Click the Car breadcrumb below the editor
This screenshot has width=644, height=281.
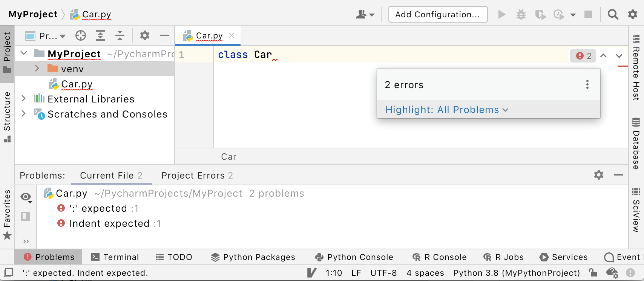(x=228, y=157)
